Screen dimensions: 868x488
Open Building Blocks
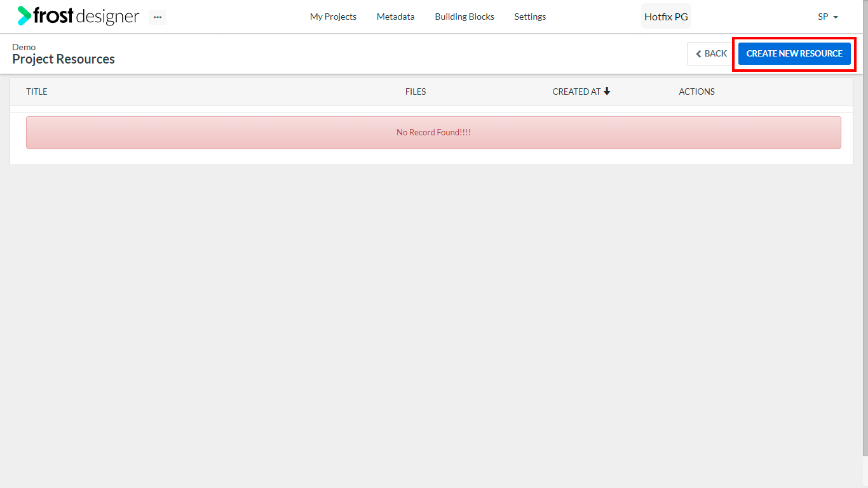pyautogui.click(x=465, y=17)
